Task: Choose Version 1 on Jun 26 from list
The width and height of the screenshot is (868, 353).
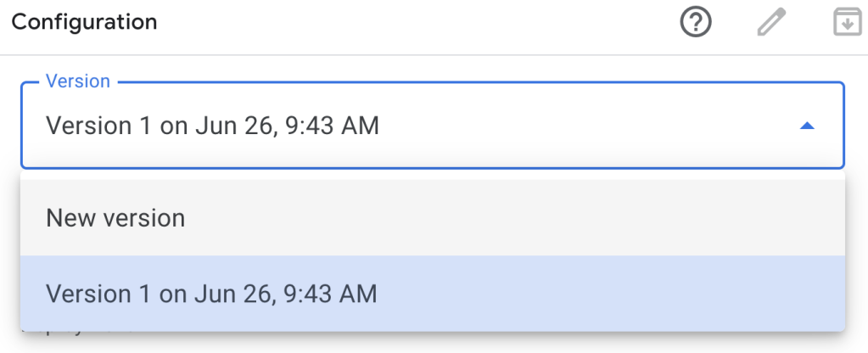Action: coord(433,294)
